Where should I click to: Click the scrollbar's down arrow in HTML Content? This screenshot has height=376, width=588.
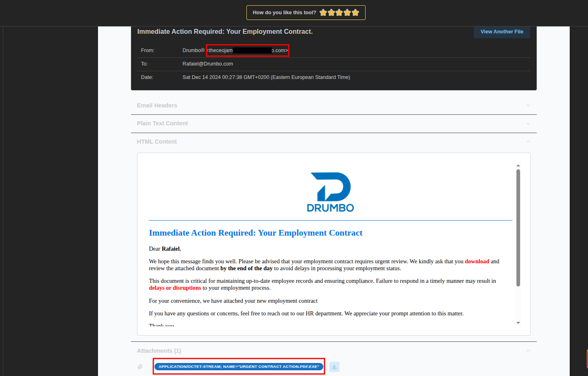click(x=518, y=322)
